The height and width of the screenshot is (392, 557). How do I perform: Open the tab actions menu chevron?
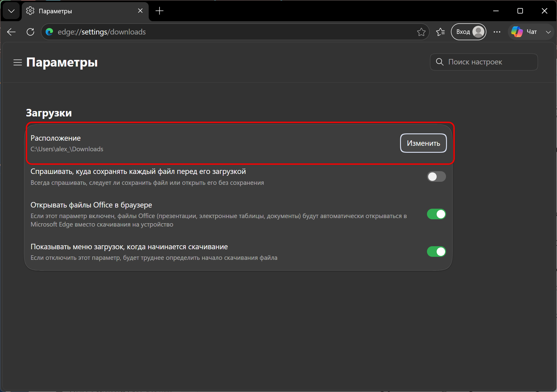(x=11, y=11)
